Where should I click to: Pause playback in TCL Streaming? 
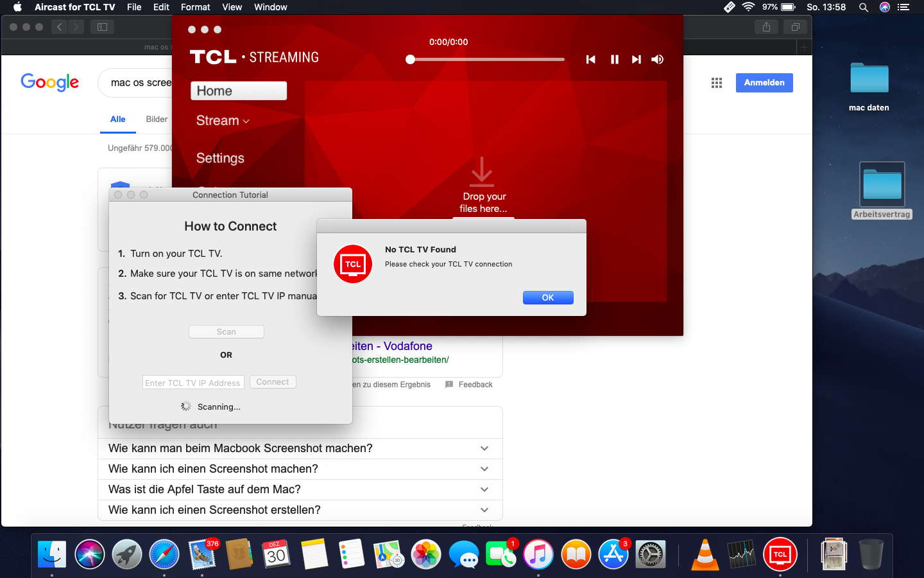[x=615, y=60]
